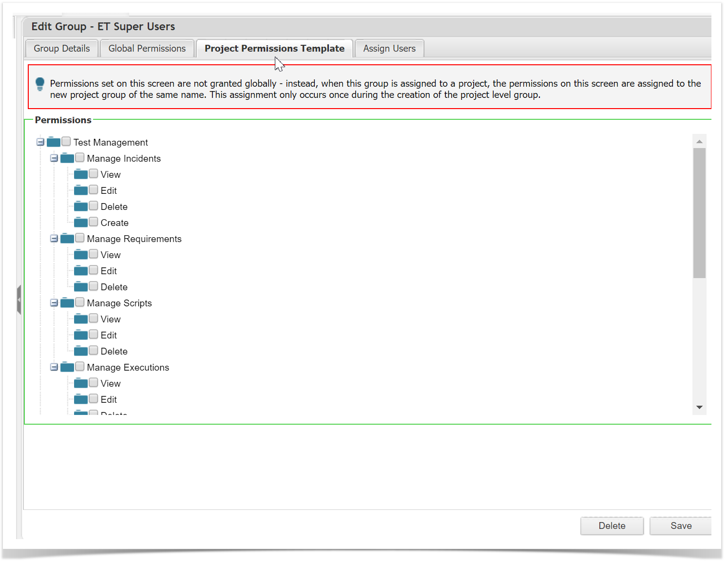728x563 pixels.
Task: Collapse the Manage Incidents branch
Action: pos(54,158)
